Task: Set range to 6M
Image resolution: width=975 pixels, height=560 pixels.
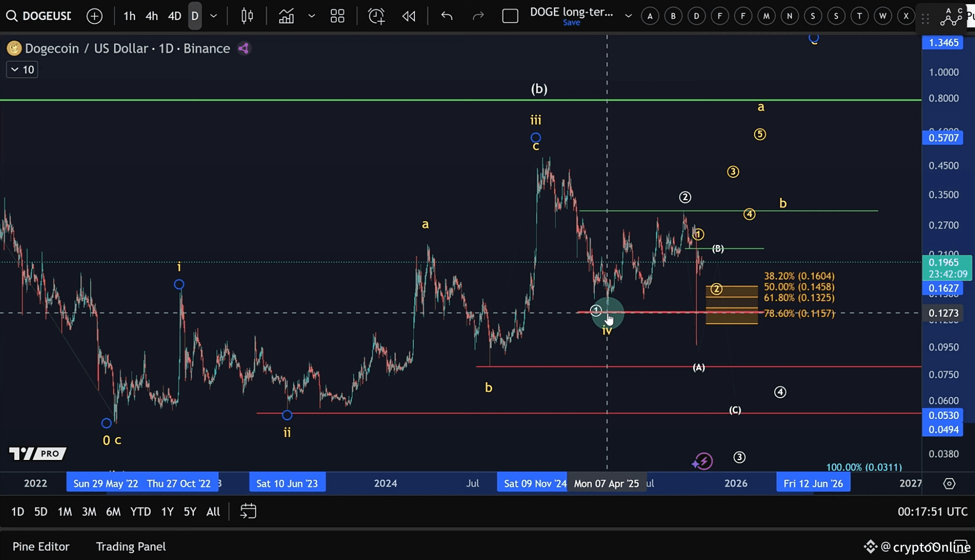Action: coord(113,512)
